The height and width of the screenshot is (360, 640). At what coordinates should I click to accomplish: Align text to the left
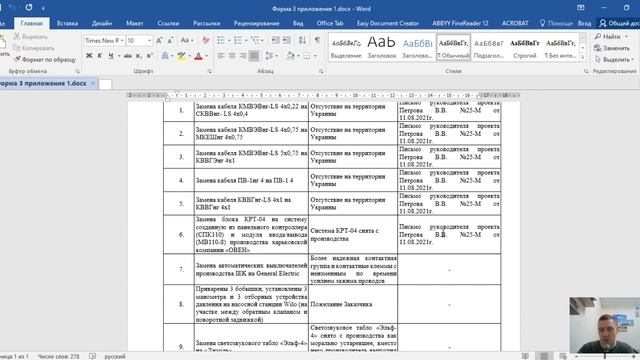pos(221,56)
